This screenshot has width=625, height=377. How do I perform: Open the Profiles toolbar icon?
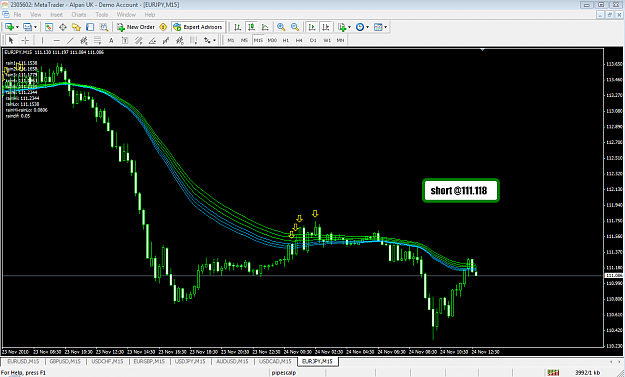[27, 27]
